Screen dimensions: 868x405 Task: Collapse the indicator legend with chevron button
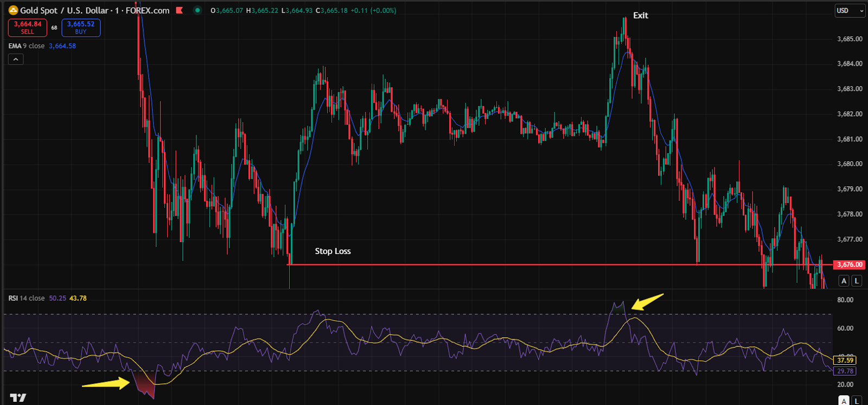tap(16, 59)
